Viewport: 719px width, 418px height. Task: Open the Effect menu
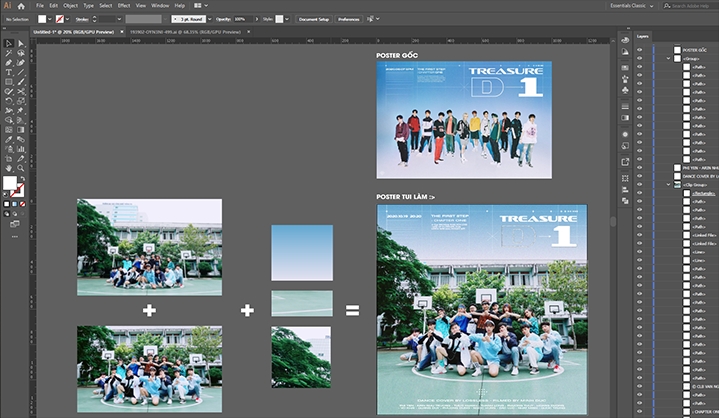[x=124, y=6]
